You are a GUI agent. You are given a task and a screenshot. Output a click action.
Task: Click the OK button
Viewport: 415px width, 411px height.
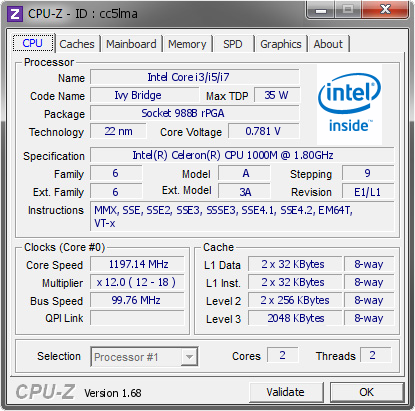pos(367,392)
